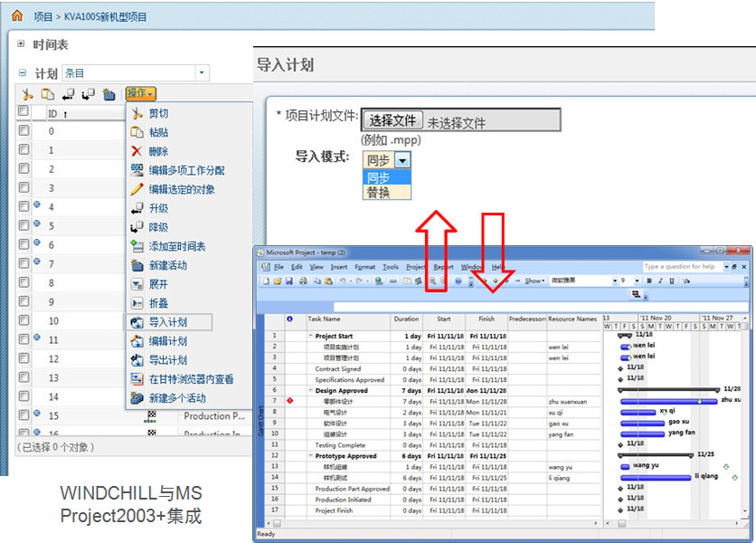756x543 pixels.
Task: Open Edit menu in Microsoft Project
Action: tap(297, 267)
